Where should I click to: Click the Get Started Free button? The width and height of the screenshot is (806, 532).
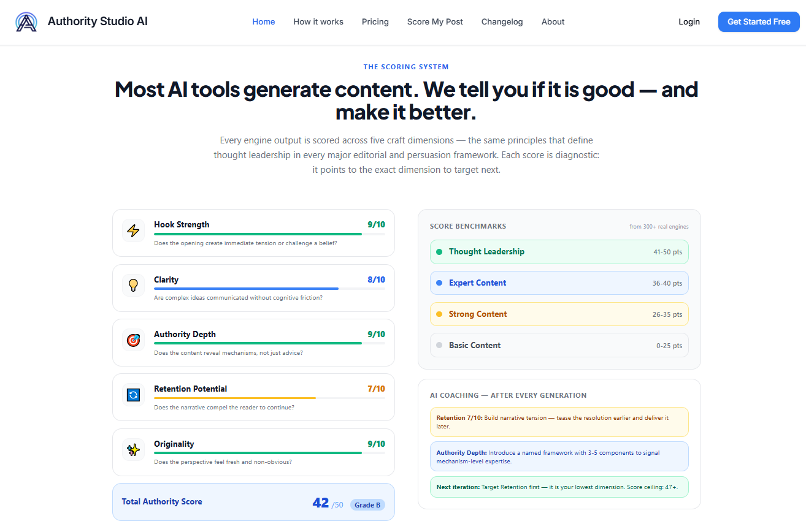pos(759,21)
